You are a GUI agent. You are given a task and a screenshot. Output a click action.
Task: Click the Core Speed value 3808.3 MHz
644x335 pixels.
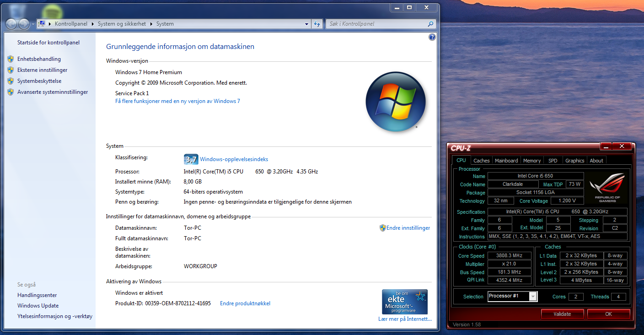(510, 256)
